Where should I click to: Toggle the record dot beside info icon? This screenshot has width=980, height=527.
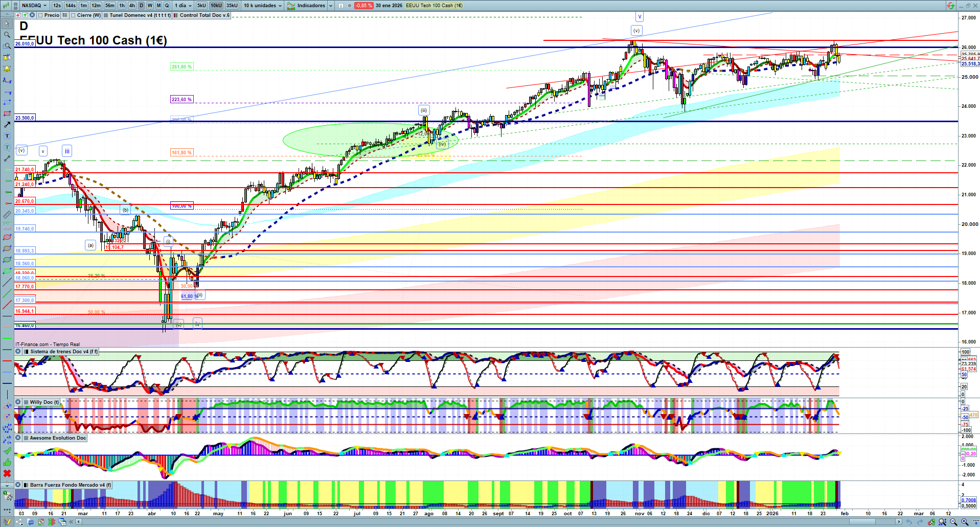pos(349,6)
